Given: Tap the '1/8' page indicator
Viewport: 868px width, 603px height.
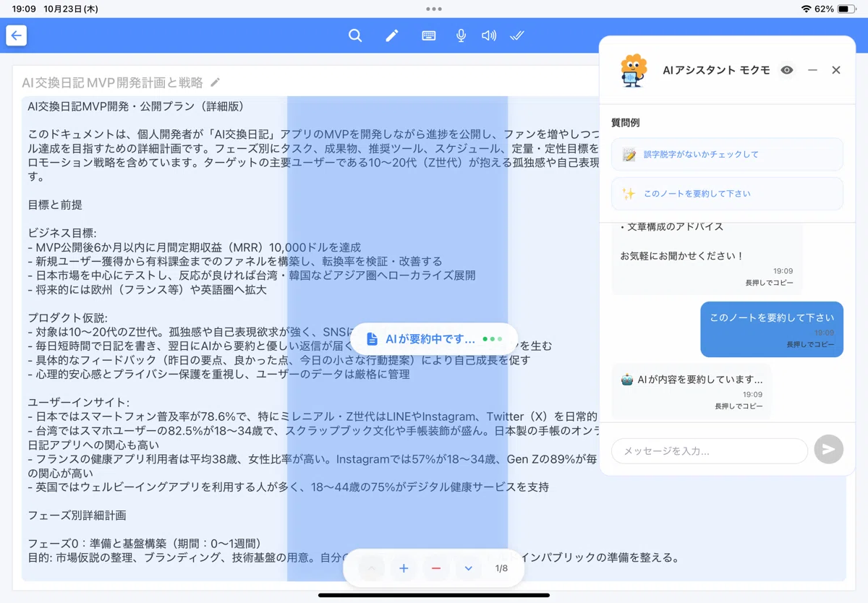Looking at the screenshot, I should (501, 568).
